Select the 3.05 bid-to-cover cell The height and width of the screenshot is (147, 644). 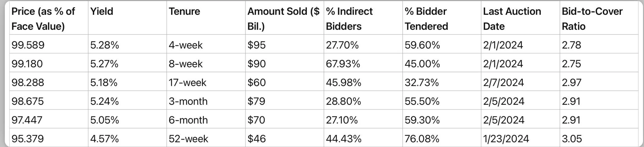pyautogui.click(x=572, y=139)
